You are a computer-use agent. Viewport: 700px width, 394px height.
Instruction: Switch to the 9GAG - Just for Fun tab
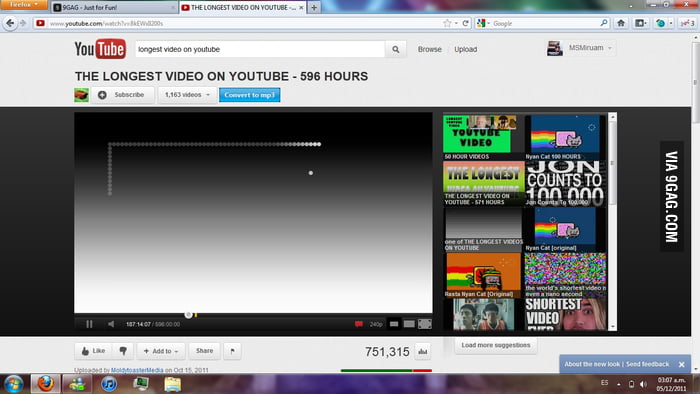tap(114, 8)
